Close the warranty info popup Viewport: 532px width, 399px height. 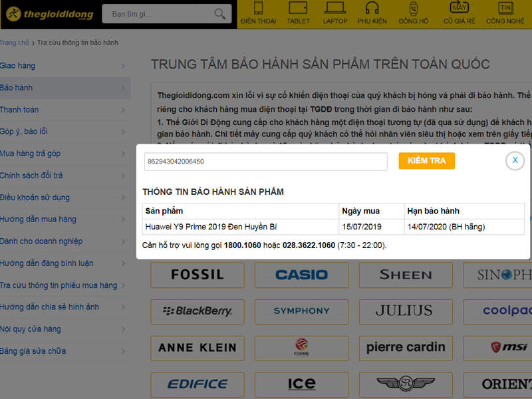point(515,160)
